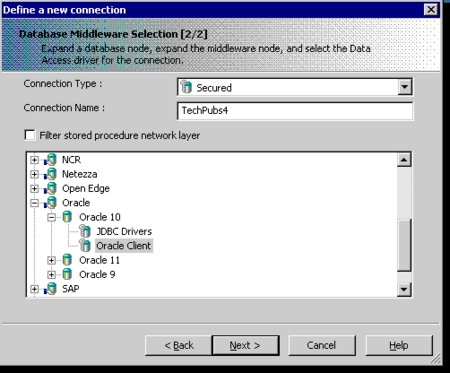Open Help for this wizard
The width and height of the screenshot is (450, 373).
pyautogui.click(x=399, y=345)
